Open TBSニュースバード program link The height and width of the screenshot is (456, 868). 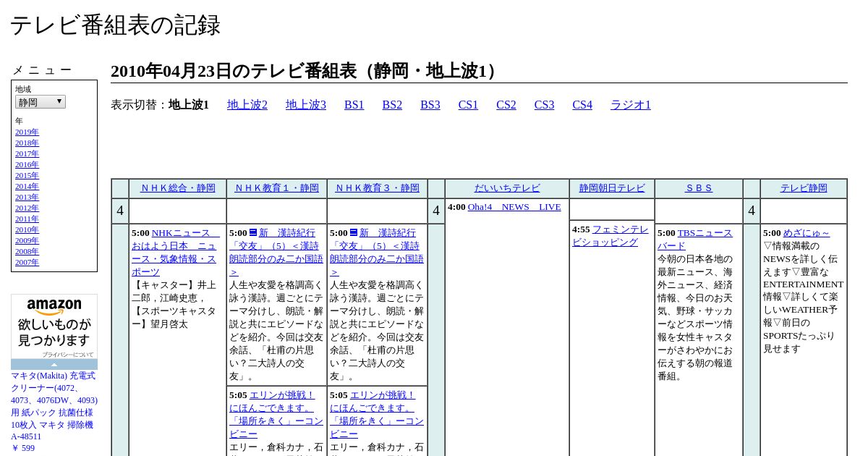click(695, 240)
